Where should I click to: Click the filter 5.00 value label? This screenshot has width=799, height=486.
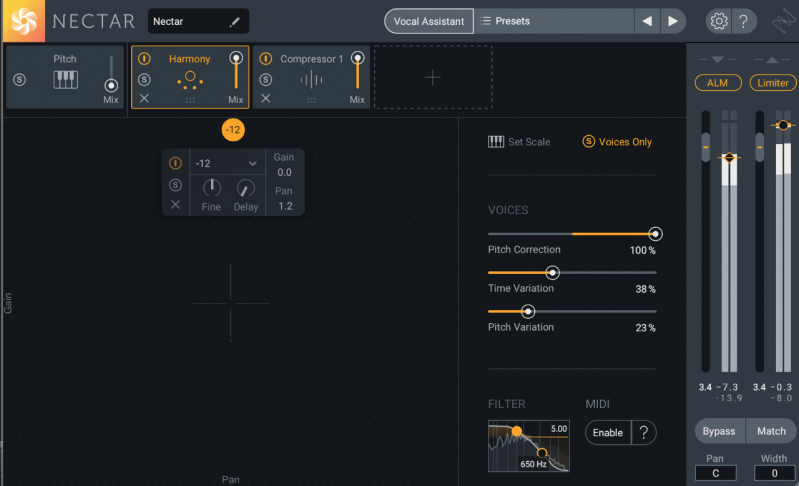click(x=558, y=429)
